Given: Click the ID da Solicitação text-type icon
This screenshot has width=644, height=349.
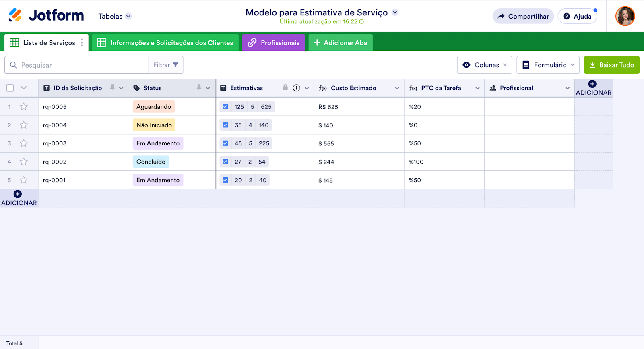Looking at the screenshot, I should pos(46,88).
